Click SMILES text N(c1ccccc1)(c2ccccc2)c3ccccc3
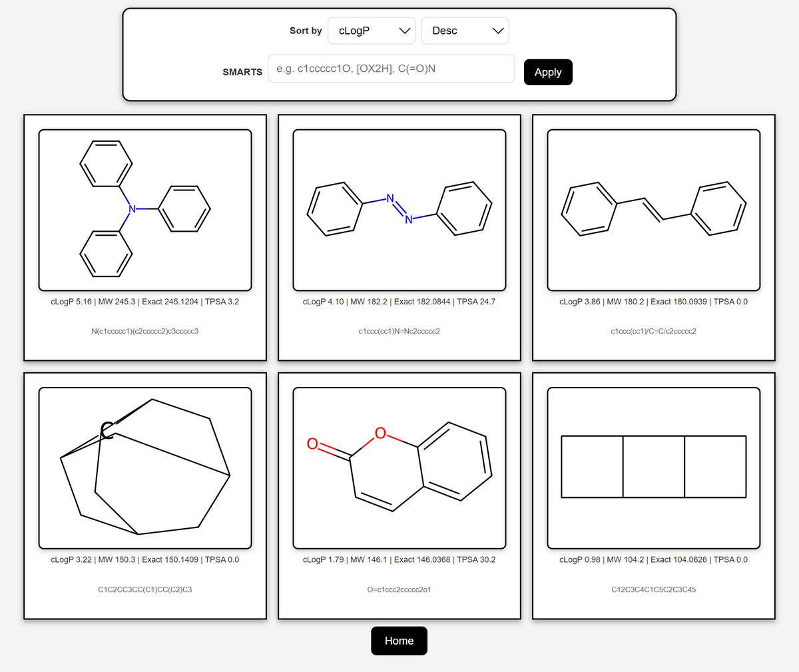The height and width of the screenshot is (672, 799). point(145,330)
